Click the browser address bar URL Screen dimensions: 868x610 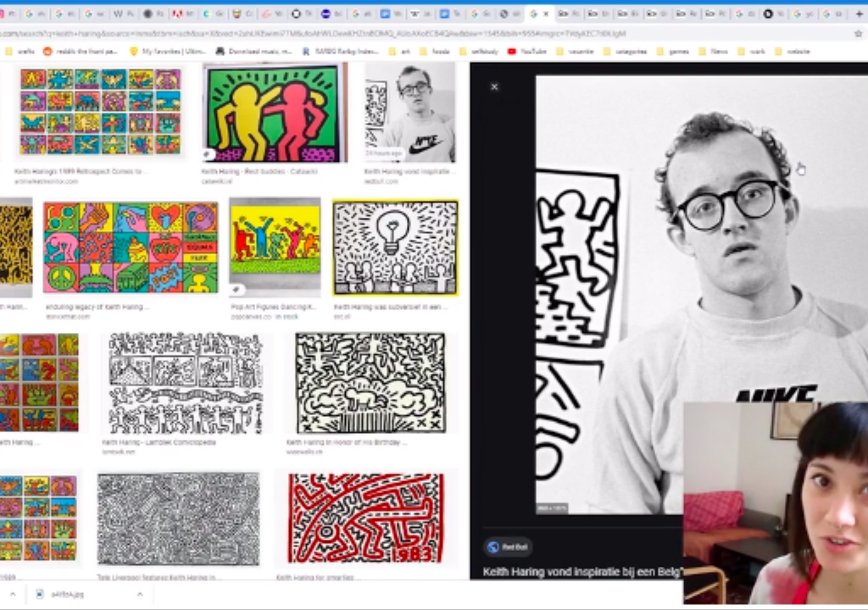click(339, 33)
